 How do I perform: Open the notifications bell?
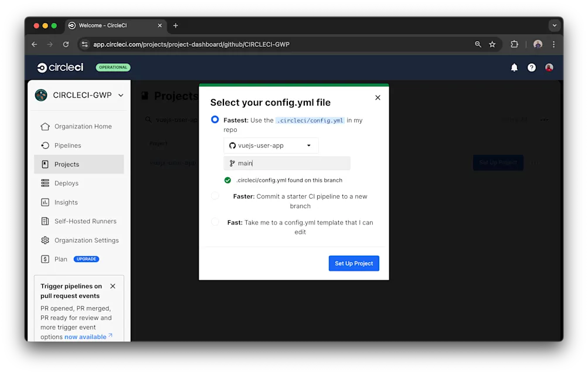coord(514,67)
